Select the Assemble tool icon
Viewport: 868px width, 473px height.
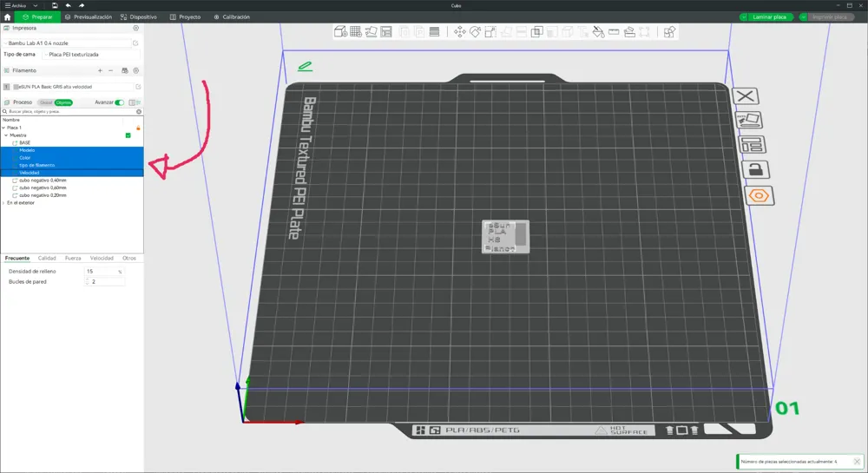(629, 31)
